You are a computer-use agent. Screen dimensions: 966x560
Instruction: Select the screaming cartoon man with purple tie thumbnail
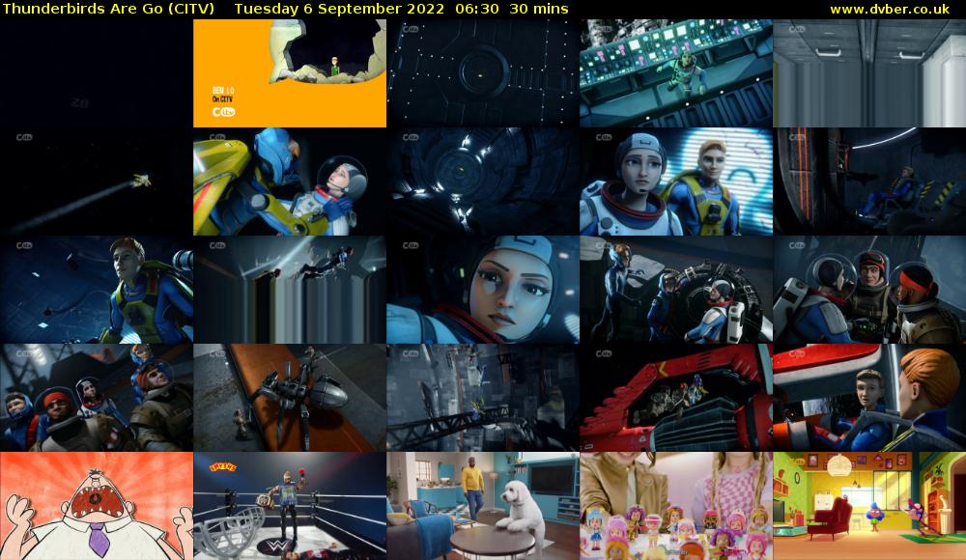click(97, 506)
